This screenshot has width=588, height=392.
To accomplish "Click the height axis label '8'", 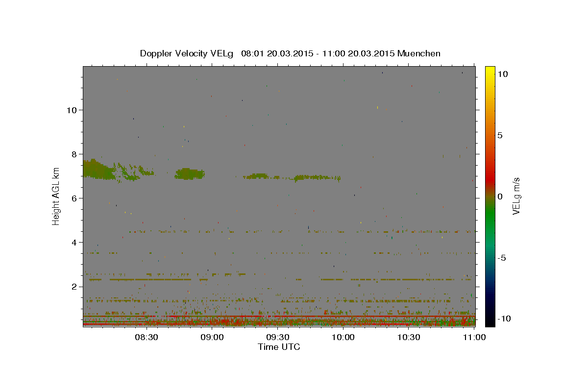I will click(73, 154).
